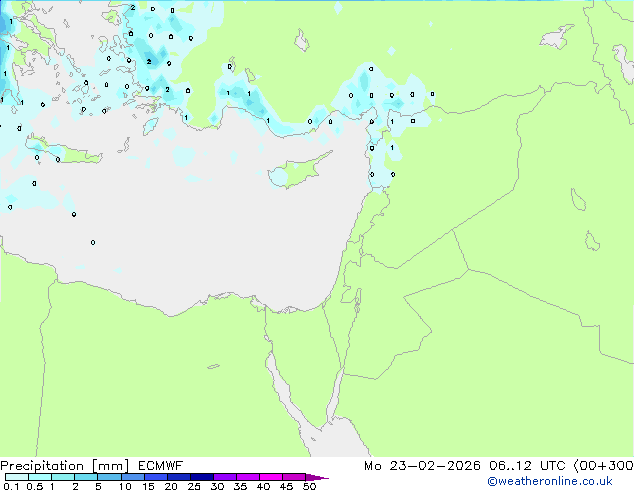
Task: Pick the 40–45 mm magenta legend swatch
Action: coord(271,477)
